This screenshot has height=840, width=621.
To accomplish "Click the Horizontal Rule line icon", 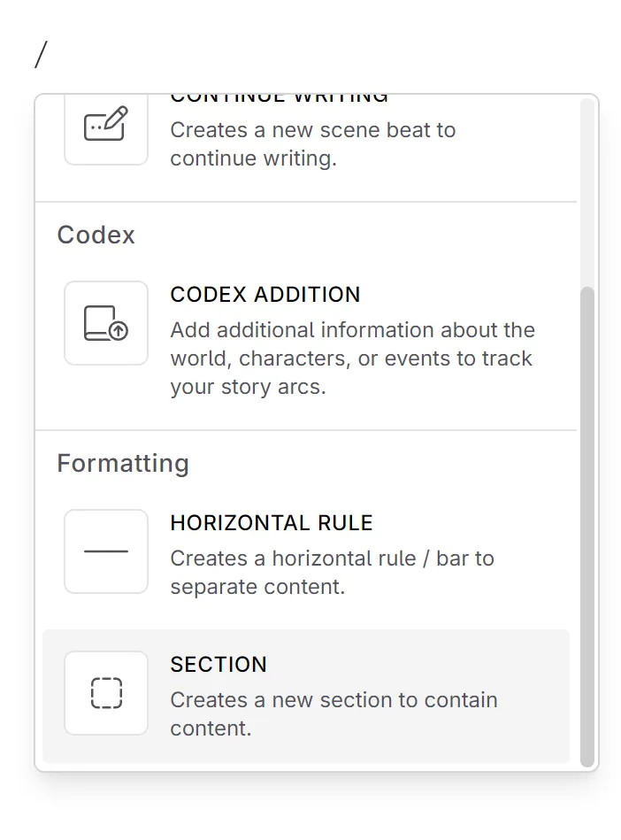I will click(106, 551).
